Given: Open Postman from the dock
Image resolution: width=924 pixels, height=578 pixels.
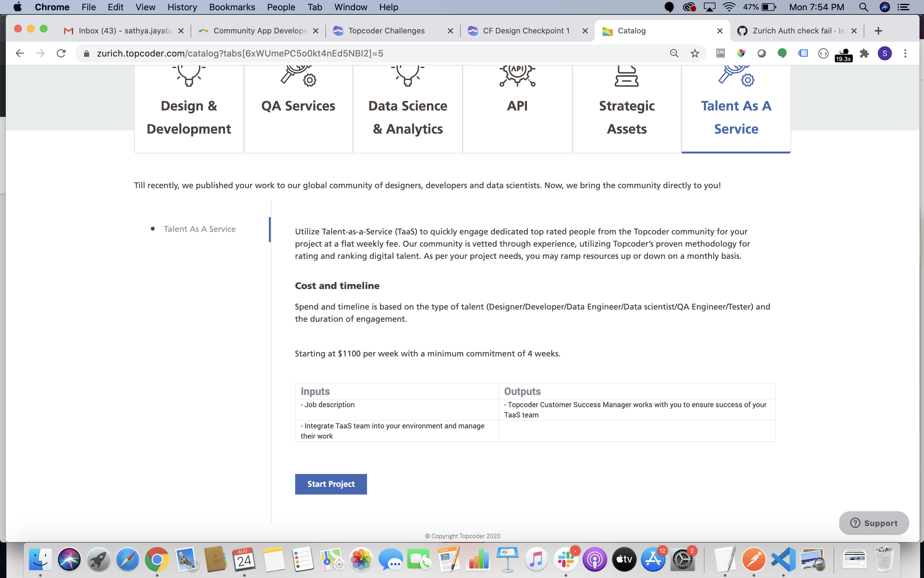Looking at the screenshot, I should 754,560.
